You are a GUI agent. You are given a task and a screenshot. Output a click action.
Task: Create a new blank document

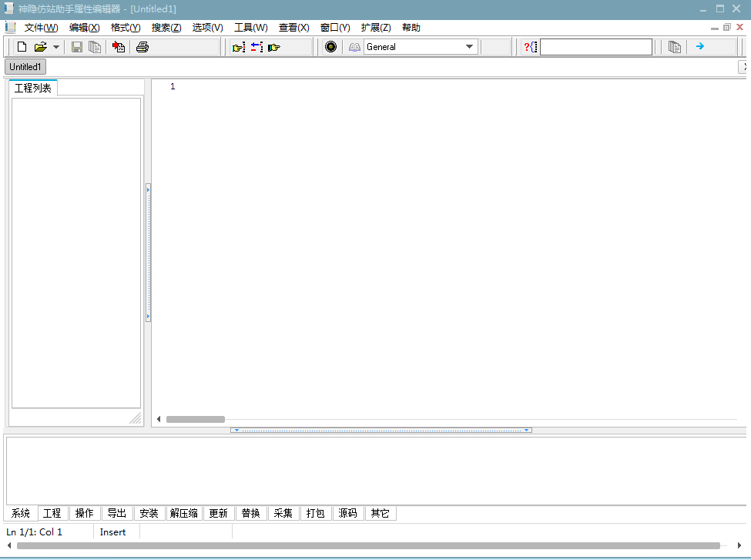pos(22,47)
